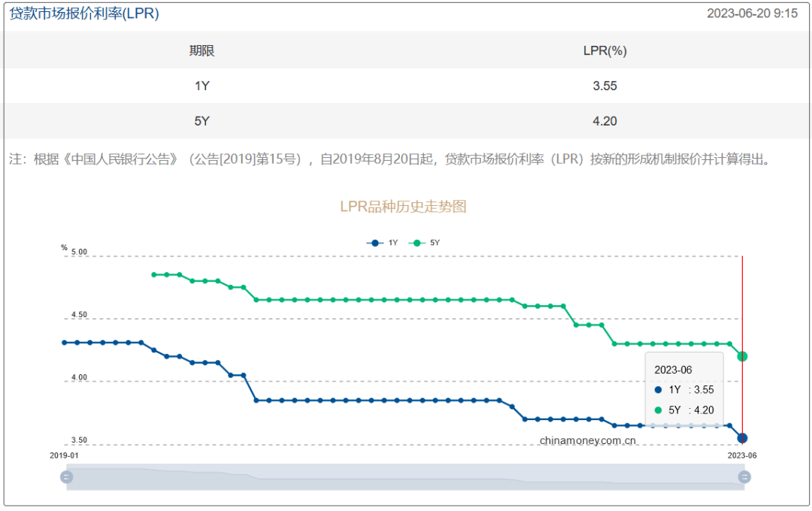Select the 1Y cell in the table
The height and width of the screenshot is (511, 812).
tap(202, 86)
